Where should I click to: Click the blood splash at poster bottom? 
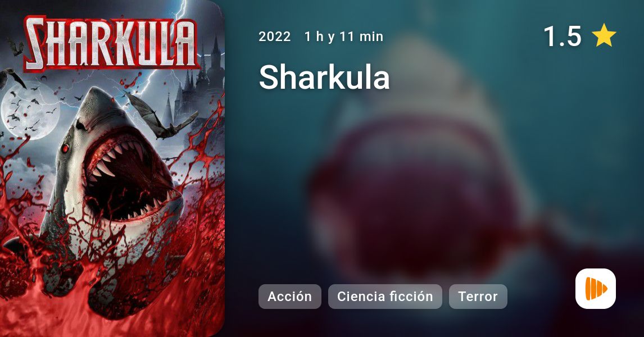pyautogui.click(x=111, y=304)
